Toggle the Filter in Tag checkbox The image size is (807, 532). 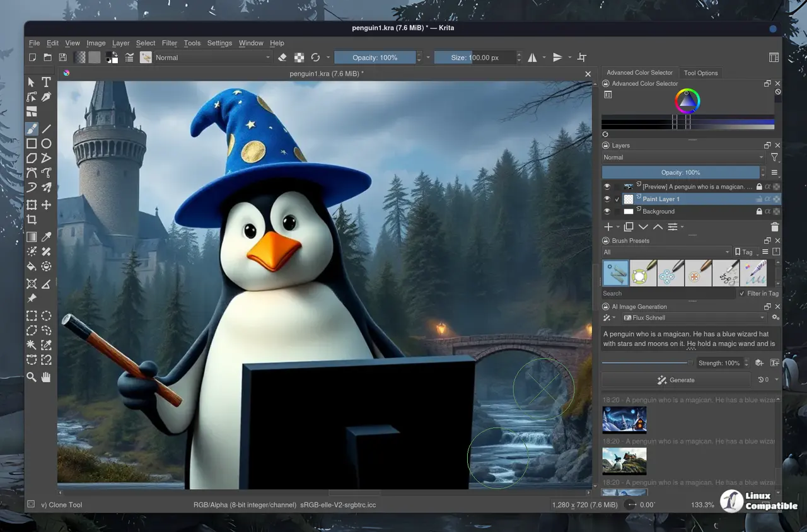741,294
